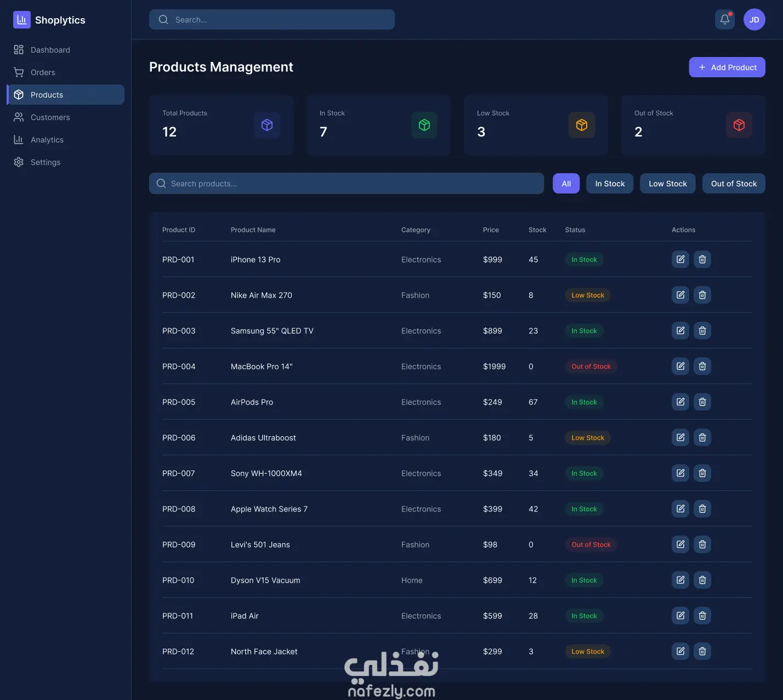Image resolution: width=783 pixels, height=700 pixels.
Task: Delete the Samsung 55" QLED TV row
Action: click(x=702, y=331)
